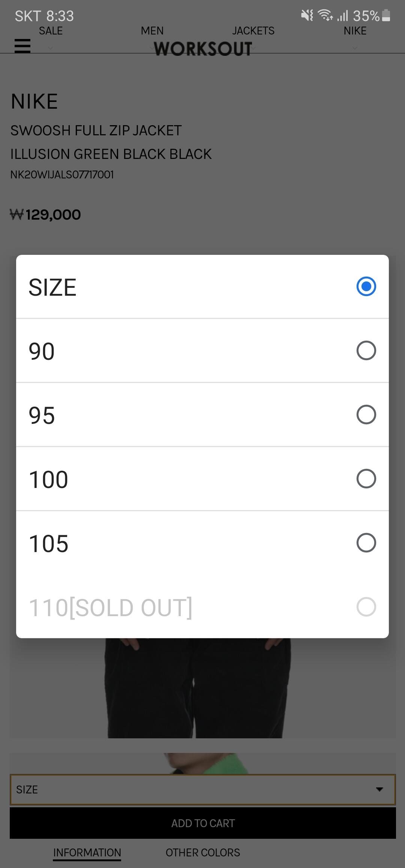Expand the SIZE dropdown arrow
The width and height of the screenshot is (405, 868).
[379, 790]
